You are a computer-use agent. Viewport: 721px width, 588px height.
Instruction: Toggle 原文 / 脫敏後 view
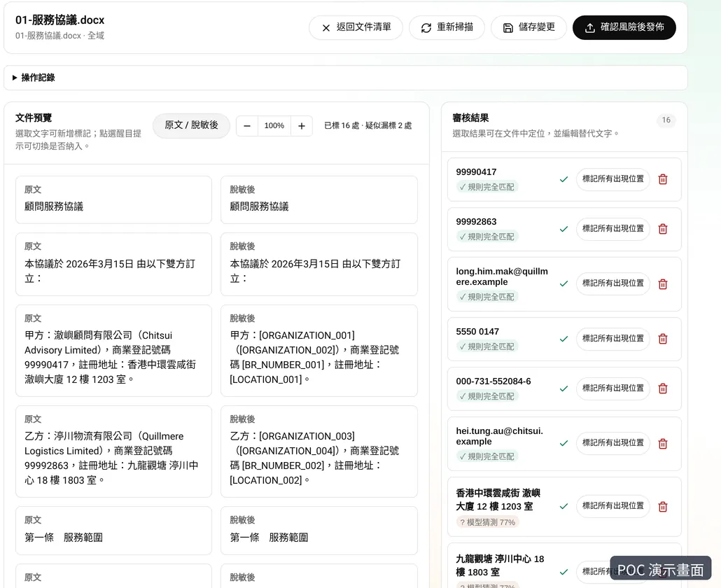click(191, 125)
